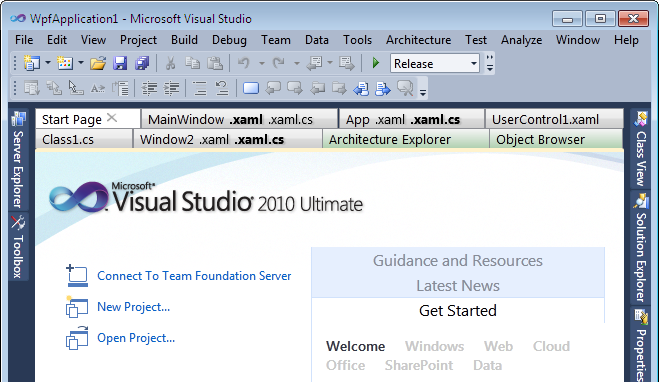Open the Add New Item dropdown arrow
Image resolution: width=659 pixels, height=382 pixels.
(x=81, y=63)
